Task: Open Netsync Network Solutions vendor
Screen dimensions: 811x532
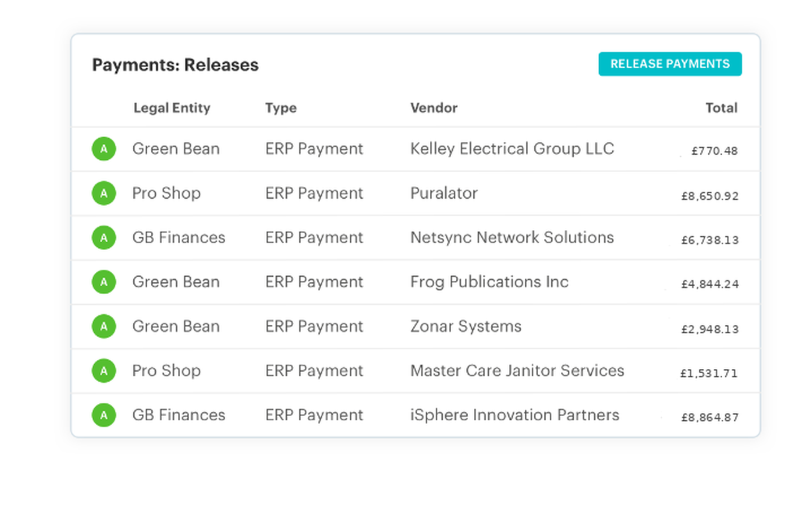Action: tap(512, 237)
